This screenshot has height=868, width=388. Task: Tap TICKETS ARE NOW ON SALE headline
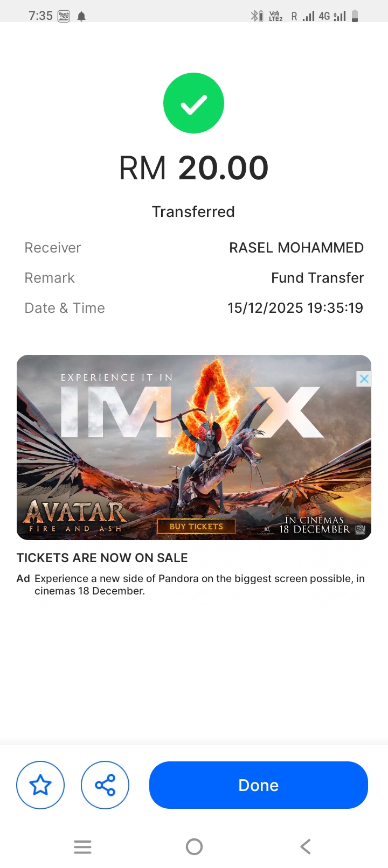(102, 558)
